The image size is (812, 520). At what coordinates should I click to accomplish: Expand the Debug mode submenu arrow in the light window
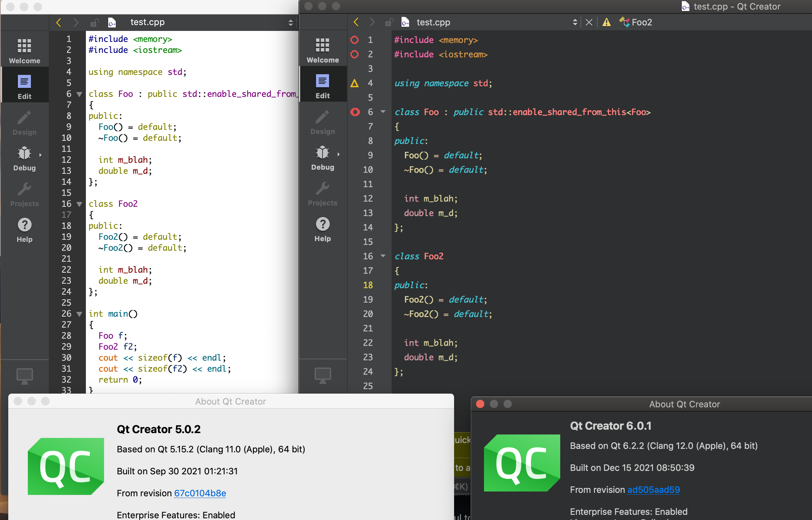coord(41,155)
